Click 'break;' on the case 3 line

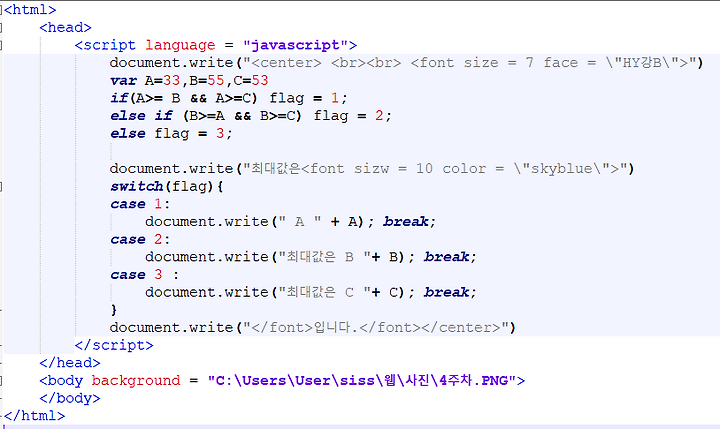pos(450,292)
